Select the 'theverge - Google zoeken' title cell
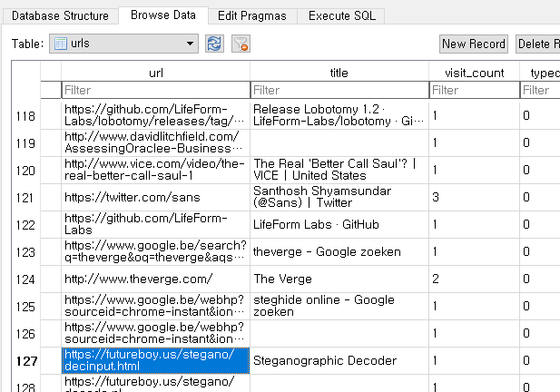The height and width of the screenshot is (392, 560). 339,252
